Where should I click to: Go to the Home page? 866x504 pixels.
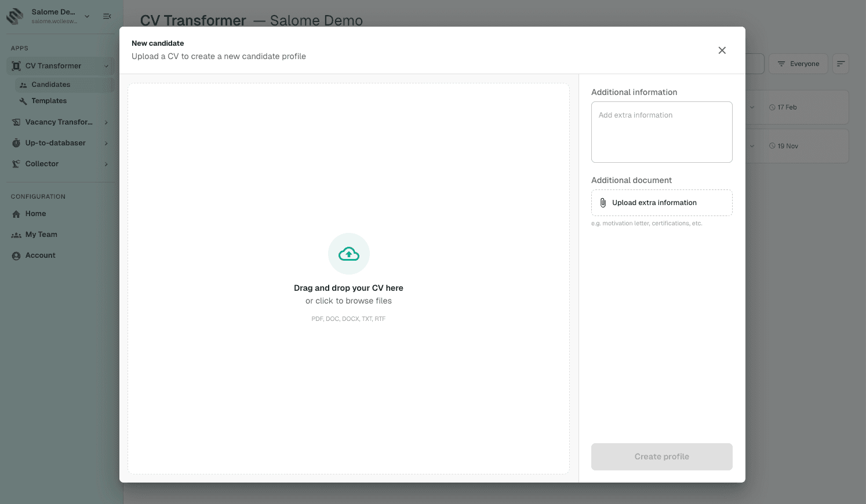pos(36,214)
